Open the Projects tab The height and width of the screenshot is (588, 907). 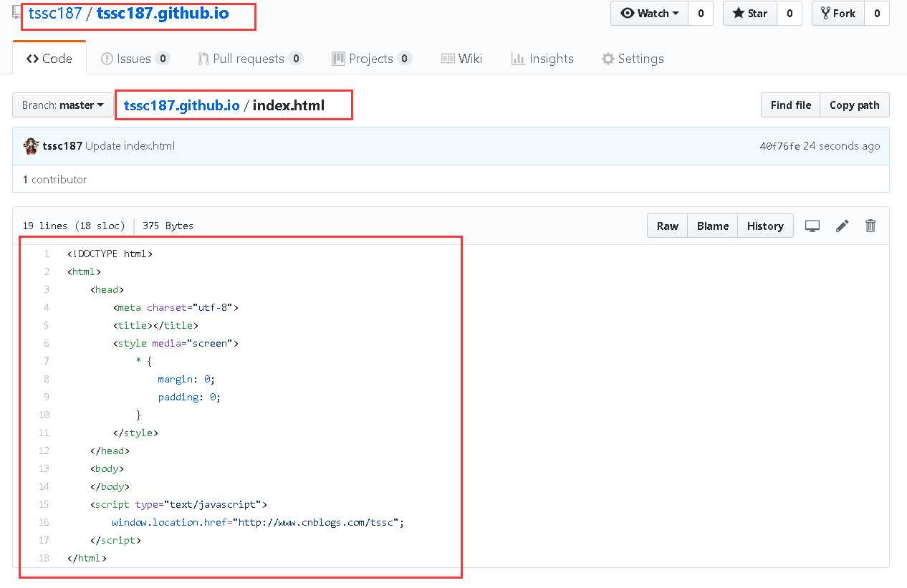[x=372, y=59]
